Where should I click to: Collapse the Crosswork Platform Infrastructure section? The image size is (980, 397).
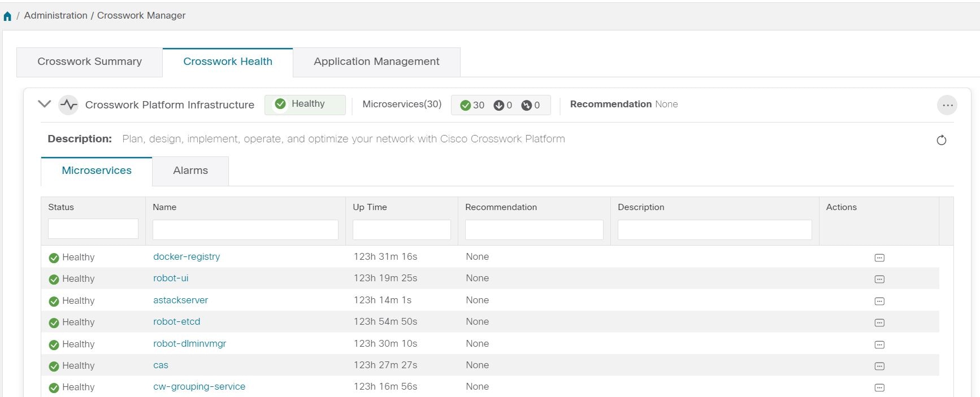[x=44, y=104]
